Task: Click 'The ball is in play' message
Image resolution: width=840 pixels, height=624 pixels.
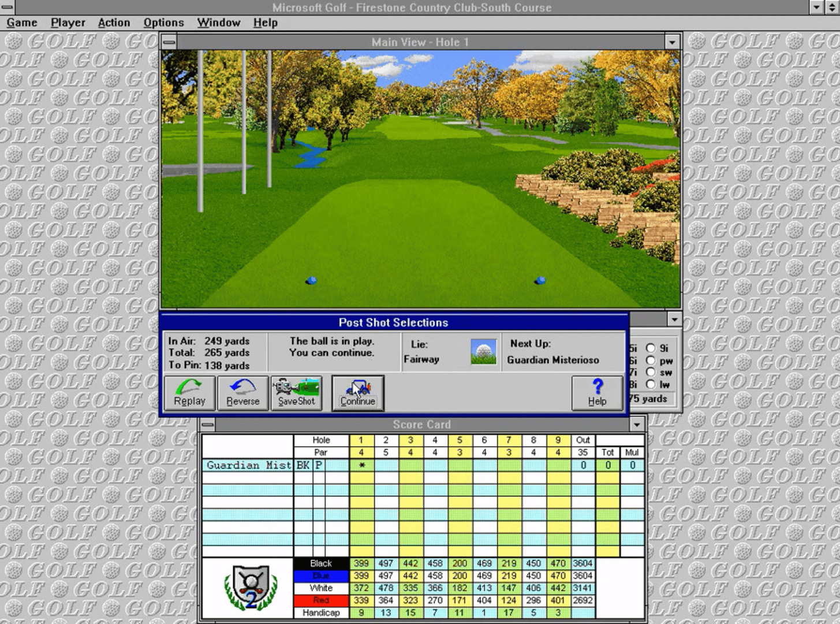Action: [332, 341]
